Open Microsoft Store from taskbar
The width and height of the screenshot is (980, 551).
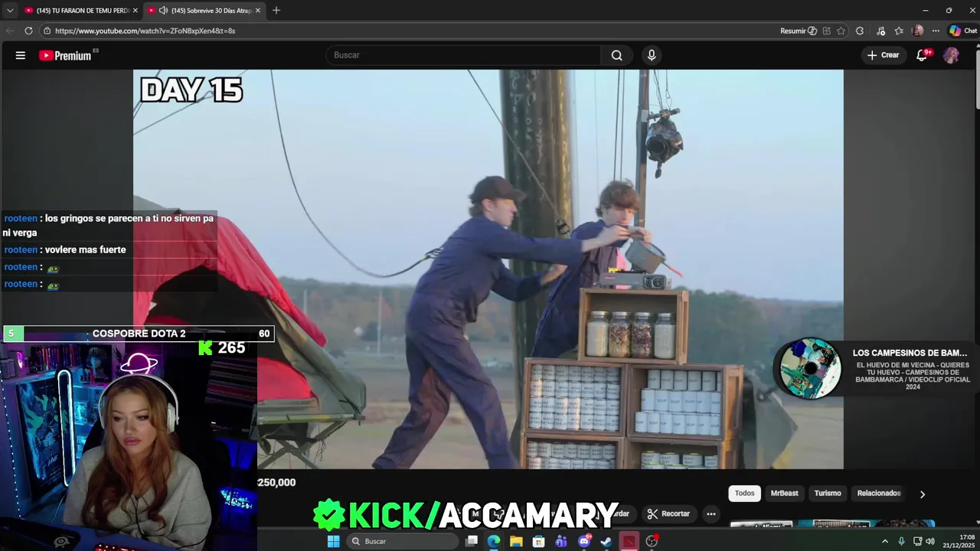click(x=539, y=541)
